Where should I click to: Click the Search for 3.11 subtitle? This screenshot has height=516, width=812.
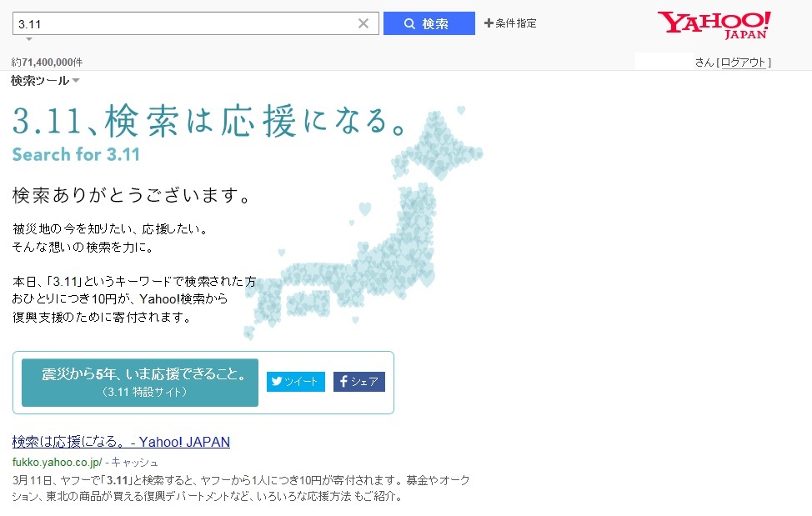(76, 154)
